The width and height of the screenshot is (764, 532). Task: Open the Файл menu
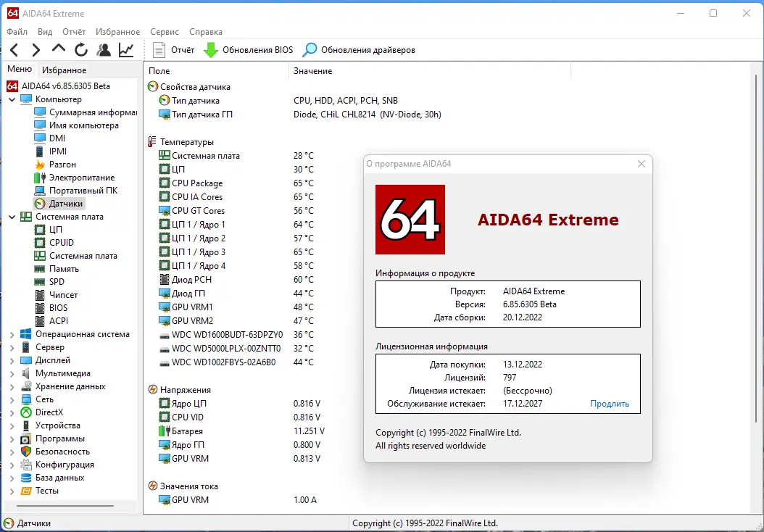pyautogui.click(x=17, y=32)
